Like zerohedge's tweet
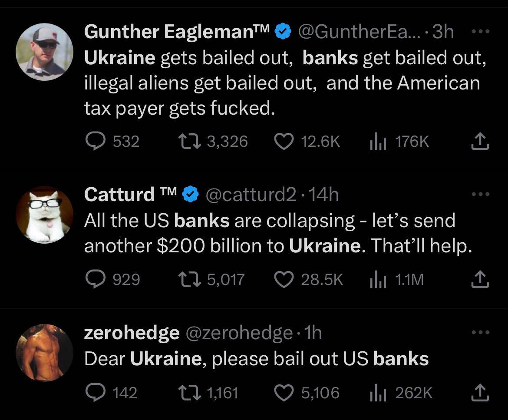Image resolution: width=508 pixels, height=420 pixels. tap(284, 393)
